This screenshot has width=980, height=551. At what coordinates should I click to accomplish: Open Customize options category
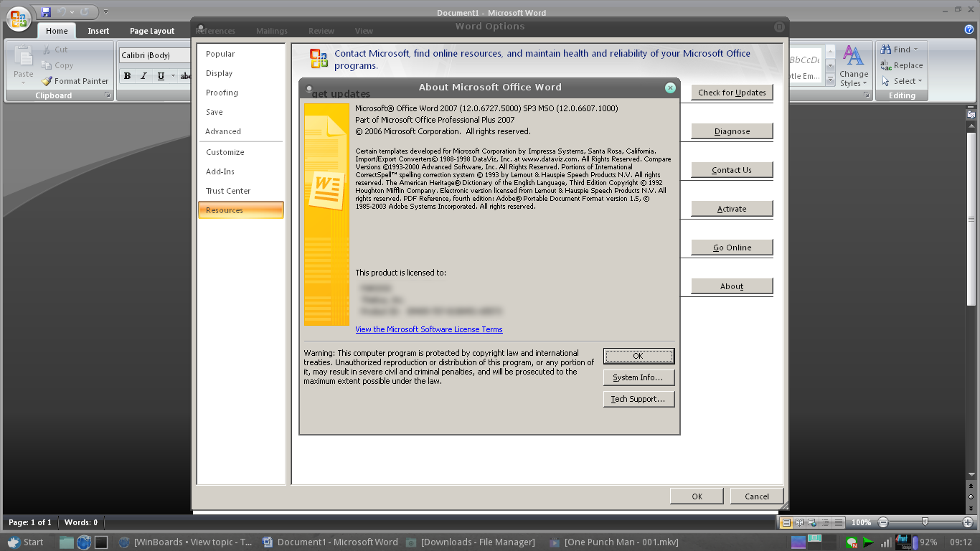click(241, 152)
